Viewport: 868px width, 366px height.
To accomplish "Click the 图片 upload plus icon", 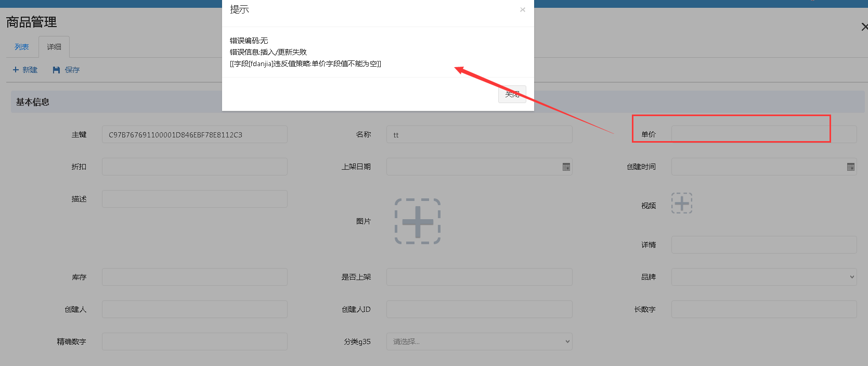I will point(418,221).
